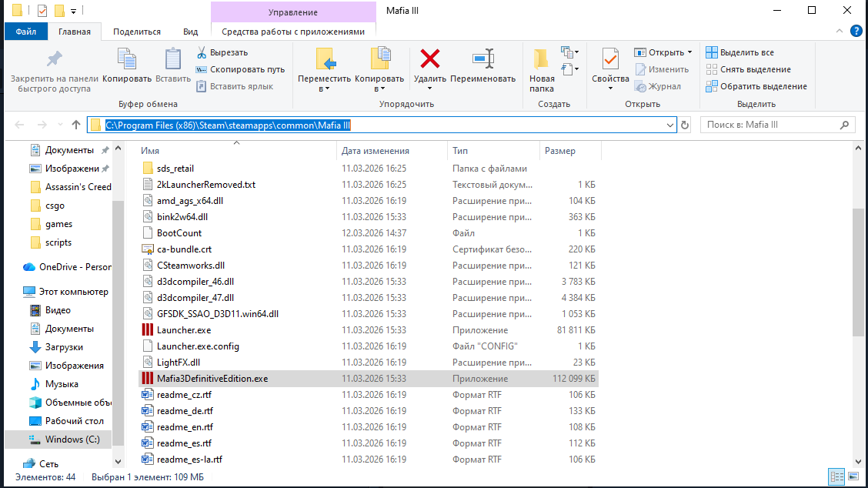Viewport: 868px width, 488px height.
Task: Switch to the Share tab
Action: click(x=137, y=32)
